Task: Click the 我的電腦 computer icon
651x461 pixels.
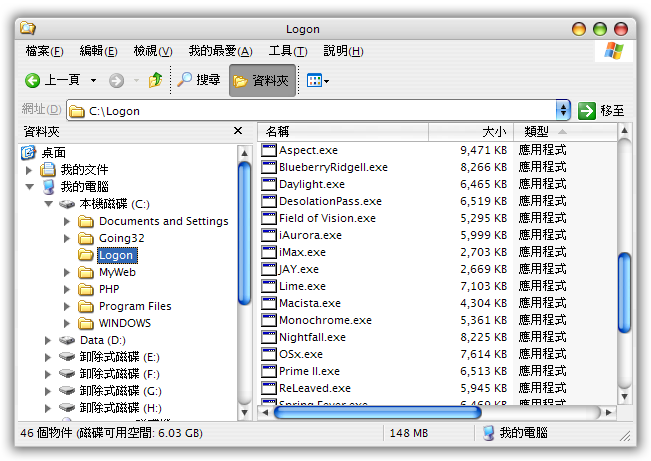Action: coord(49,187)
